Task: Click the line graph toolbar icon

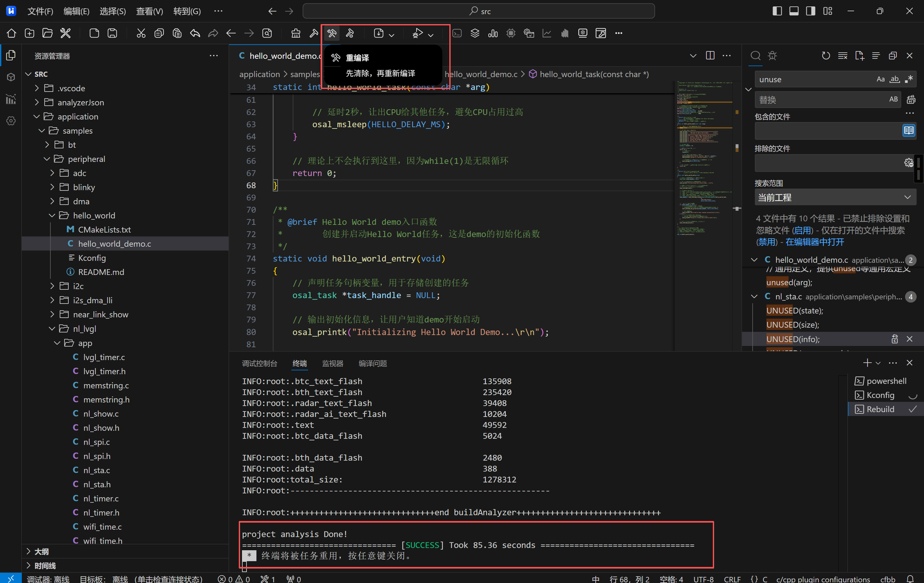Action: (x=547, y=33)
